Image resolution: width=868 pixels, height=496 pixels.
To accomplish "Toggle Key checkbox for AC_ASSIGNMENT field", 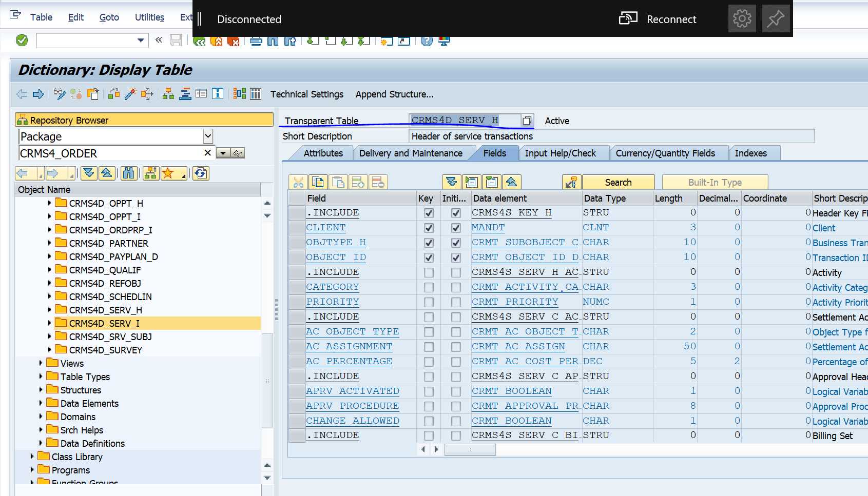I will [x=429, y=347].
